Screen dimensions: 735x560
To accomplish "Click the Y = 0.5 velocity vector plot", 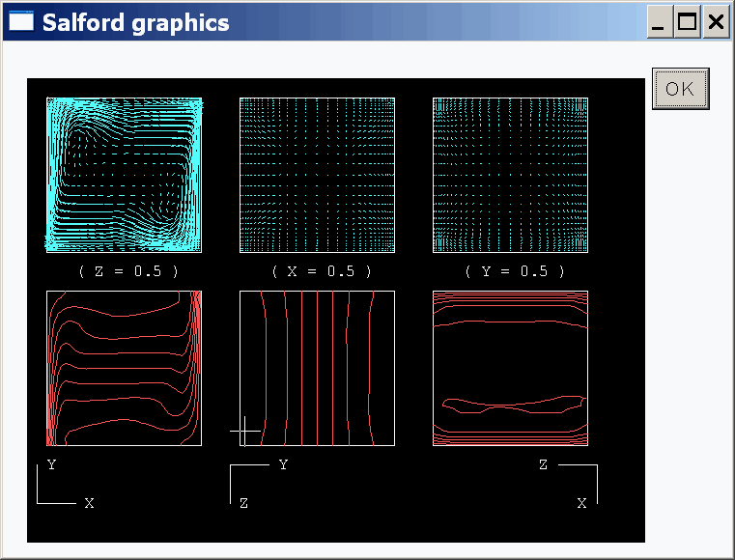I will coord(511,176).
